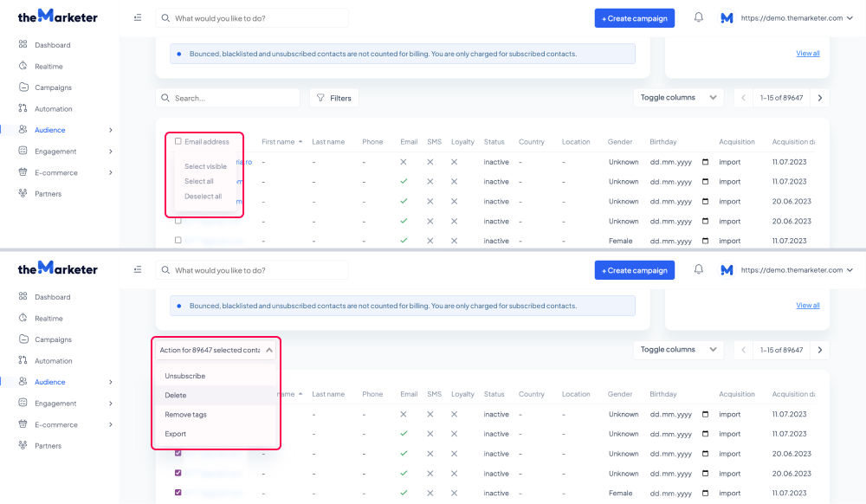The height and width of the screenshot is (504, 866).
Task: Click theMarketer logo in upper screenshot
Action: [x=57, y=16]
